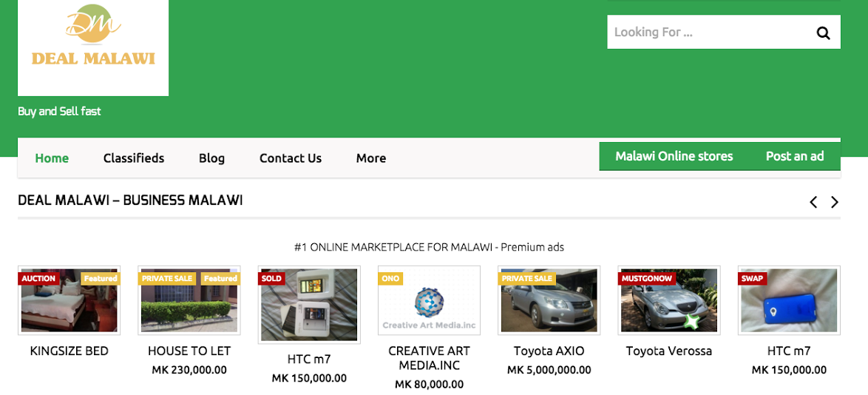
Task: Advance to next premium ads slide
Action: pos(835,202)
